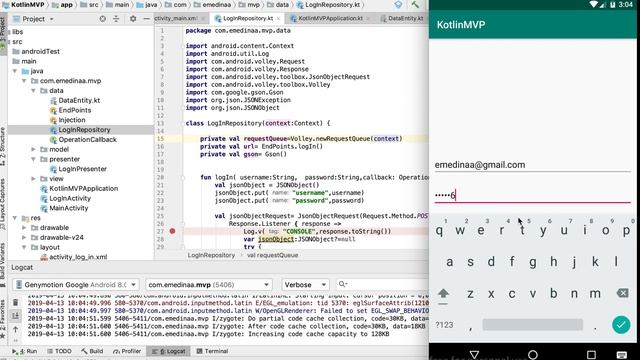The image size is (640, 360).
Task: Open the Terminal tool window tab
Action: point(212,351)
